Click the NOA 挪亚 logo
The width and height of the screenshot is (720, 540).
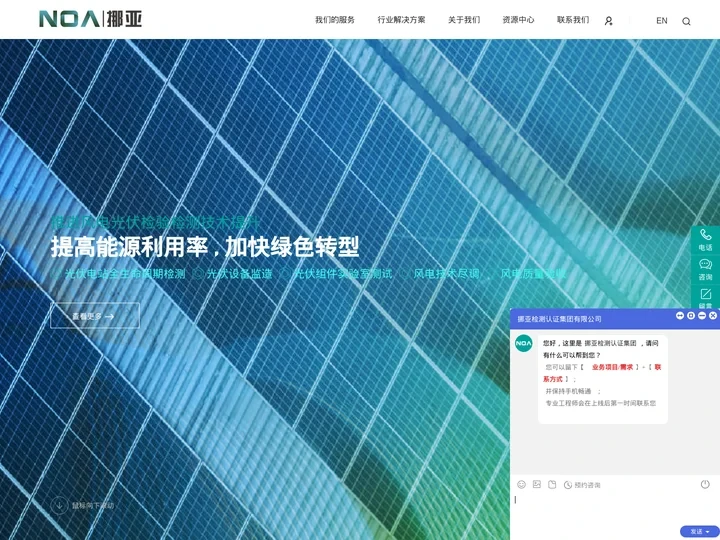90,19
